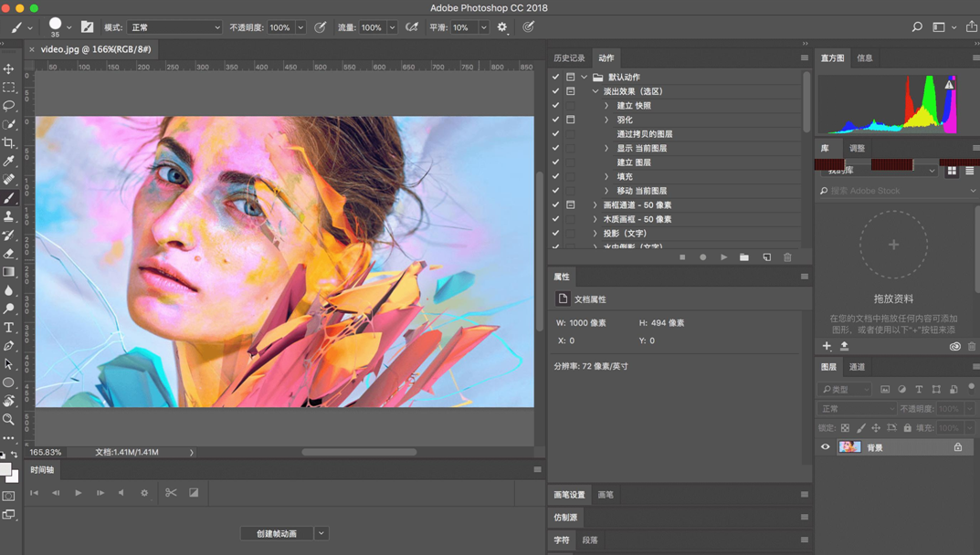Activate the Zoom tool in toolbar
This screenshot has width=980, height=555.
pos(9,420)
